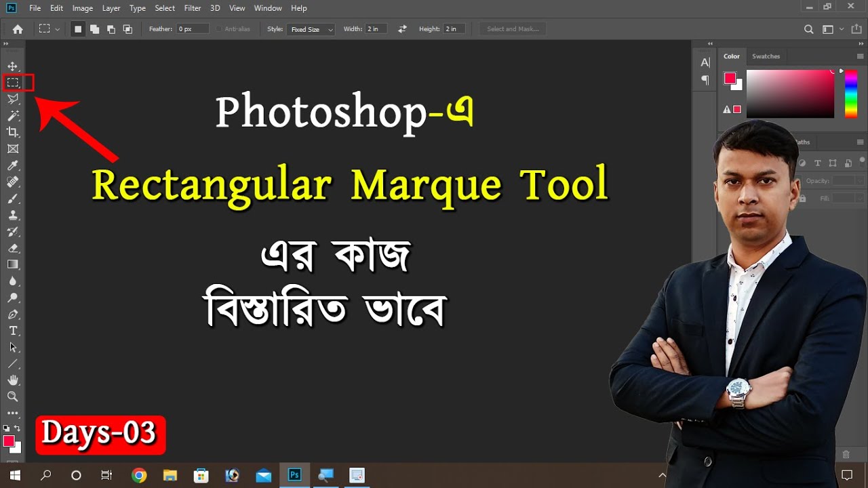Click the Share image icon
The image size is (868, 488).
pos(857,29)
